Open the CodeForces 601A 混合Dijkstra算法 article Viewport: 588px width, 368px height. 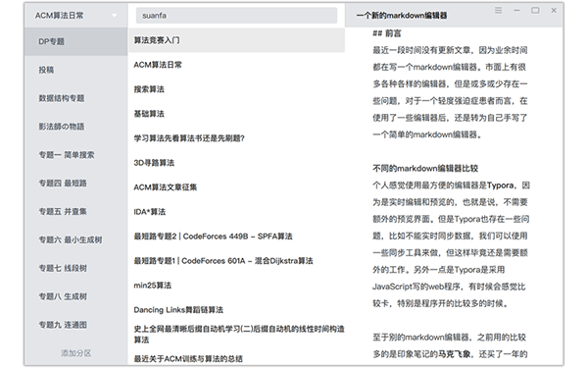[x=236, y=261]
